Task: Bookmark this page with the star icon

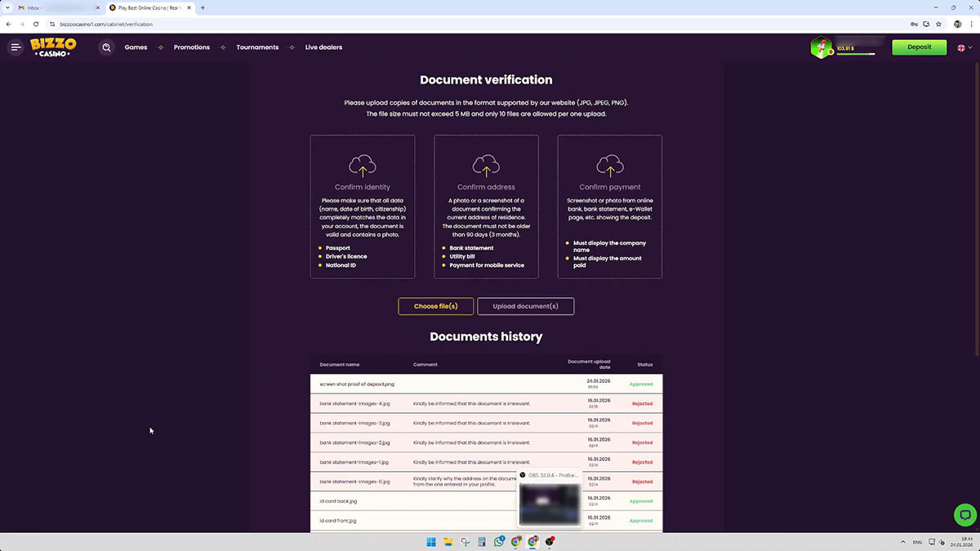Action: 938,24
